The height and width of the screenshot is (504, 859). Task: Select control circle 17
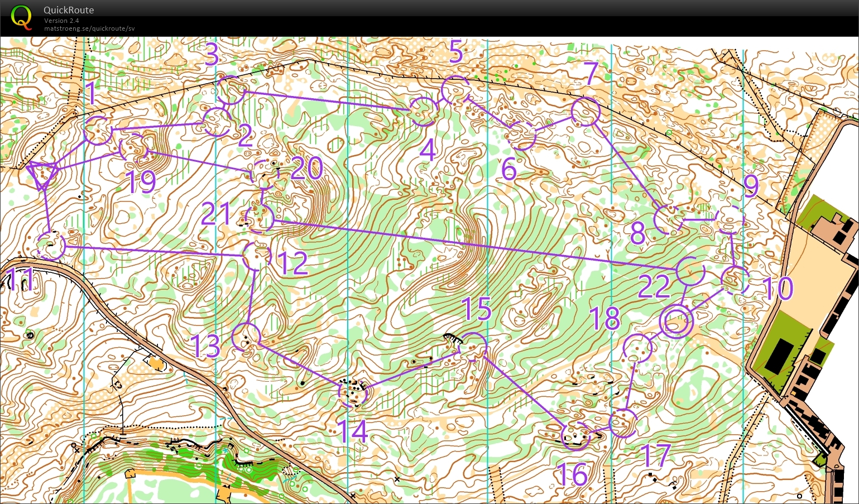pos(623,423)
